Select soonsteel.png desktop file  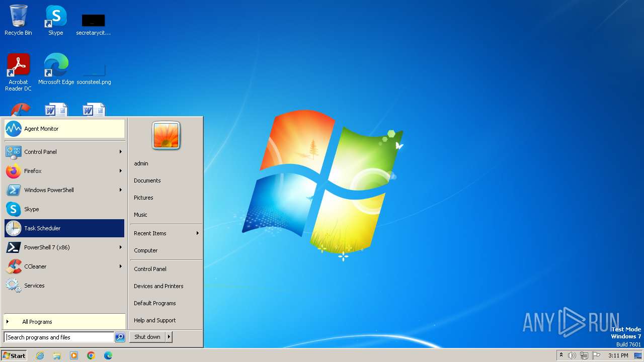(x=94, y=73)
